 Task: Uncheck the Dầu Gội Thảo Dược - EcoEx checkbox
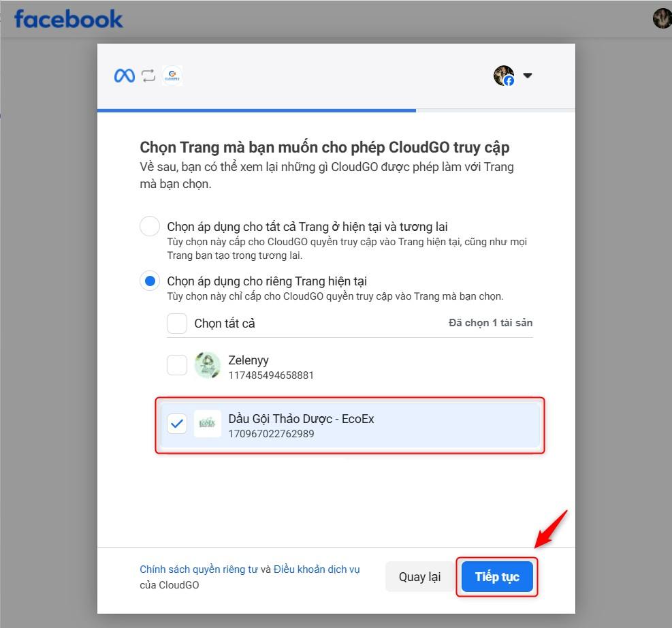(x=177, y=424)
